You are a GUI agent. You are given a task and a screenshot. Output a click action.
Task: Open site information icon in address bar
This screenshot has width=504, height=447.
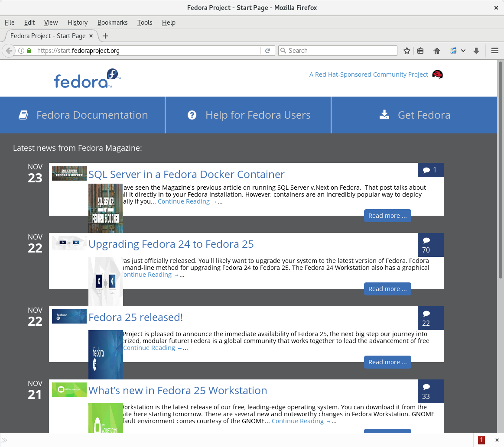[21, 50]
